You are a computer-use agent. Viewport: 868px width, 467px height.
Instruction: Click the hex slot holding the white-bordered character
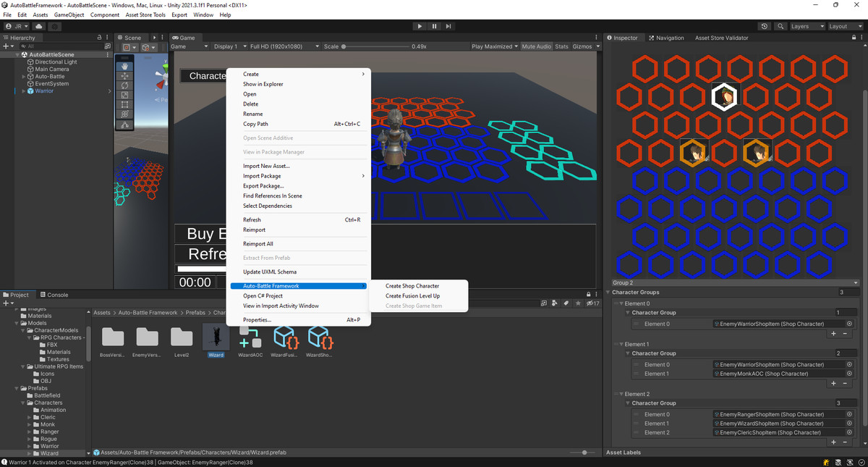point(725,96)
